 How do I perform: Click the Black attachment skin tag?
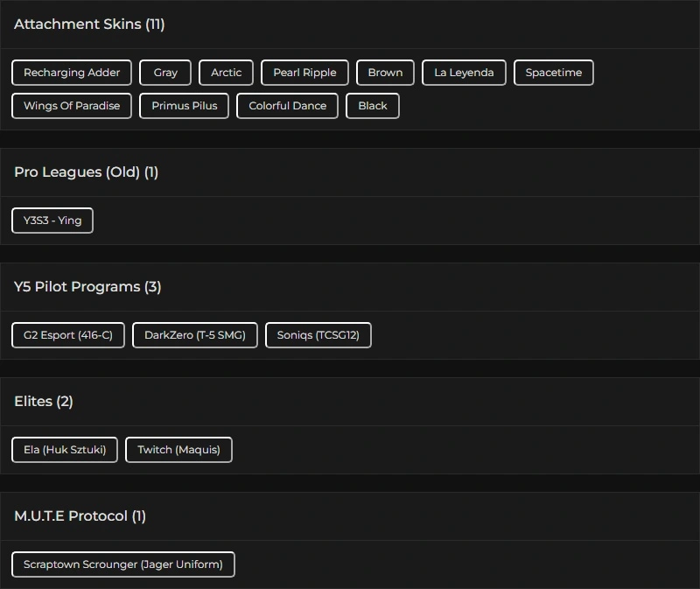(x=373, y=106)
